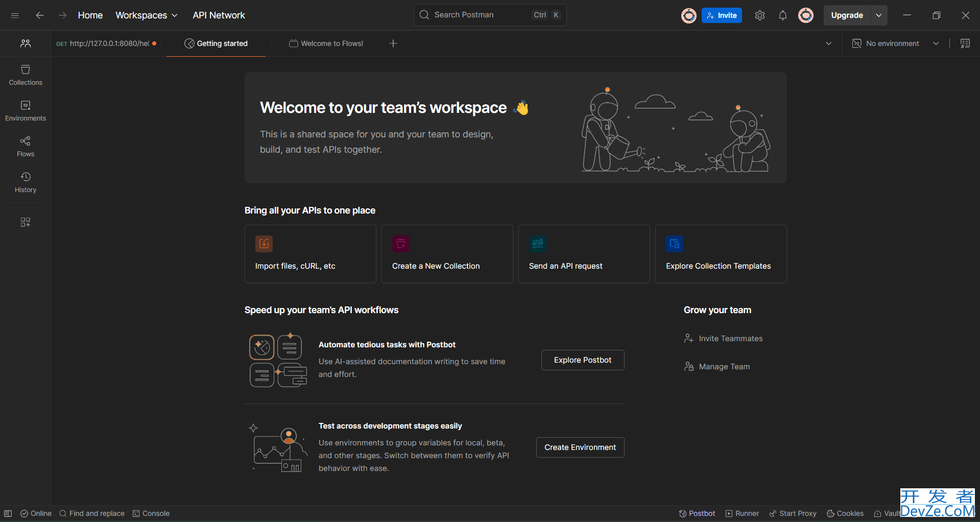The image size is (980, 522).
Task: Open the Explore Collection Templates card
Action: point(721,254)
